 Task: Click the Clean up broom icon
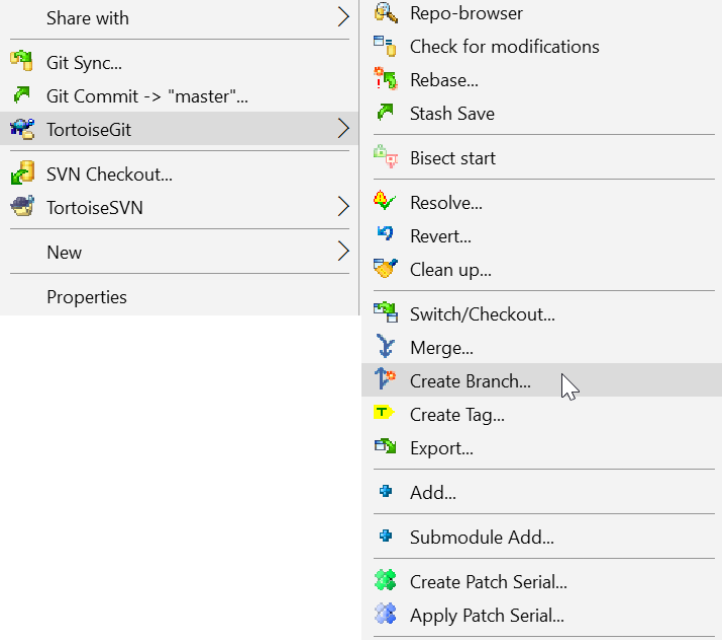coord(385,269)
